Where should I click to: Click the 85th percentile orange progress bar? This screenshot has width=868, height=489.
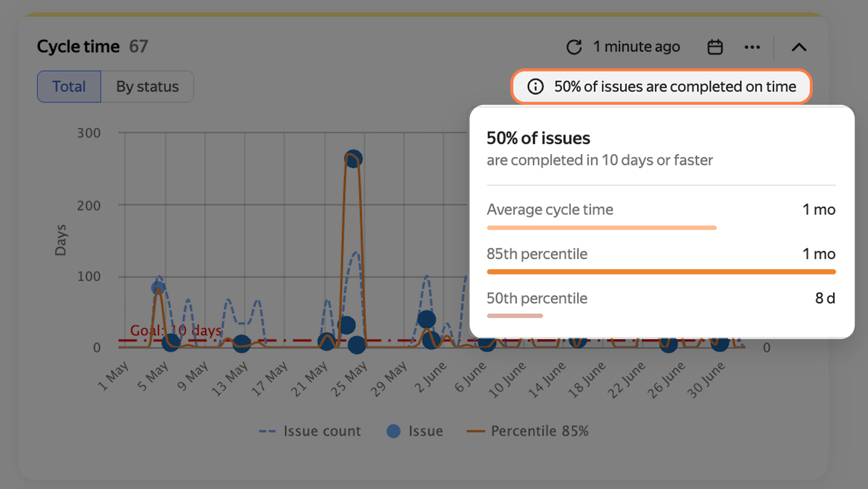[x=661, y=272]
